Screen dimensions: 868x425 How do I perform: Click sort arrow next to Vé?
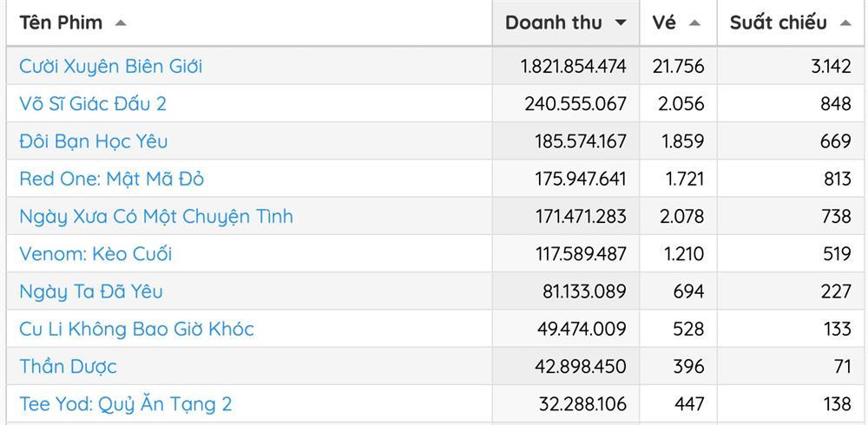[694, 23]
